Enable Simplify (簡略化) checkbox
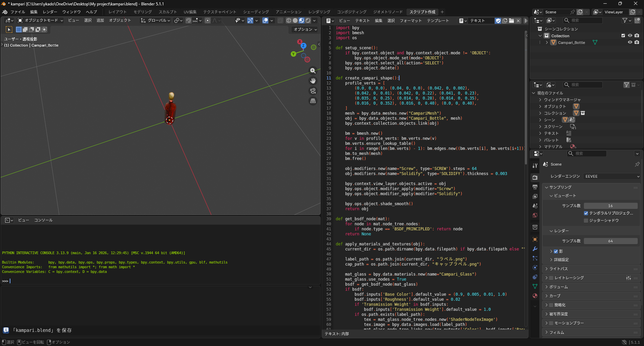Screen dimensions: 644x346 [551, 305]
